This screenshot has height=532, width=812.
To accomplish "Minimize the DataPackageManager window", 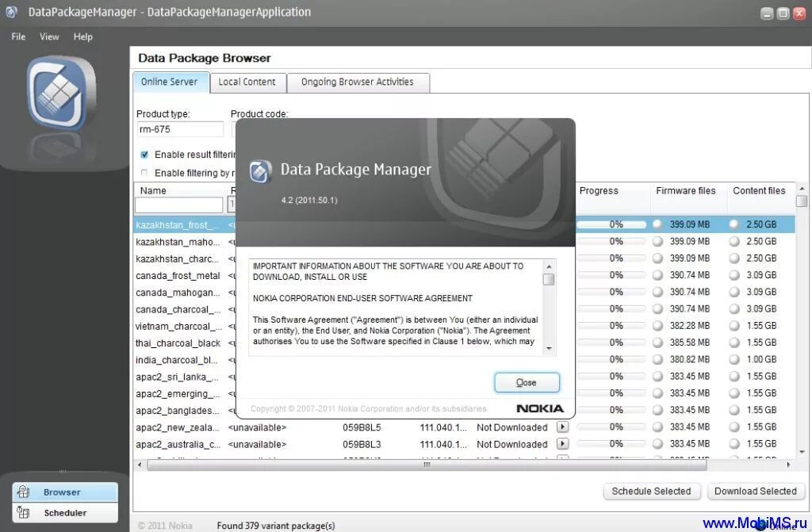I will pyautogui.click(x=767, y=13).
